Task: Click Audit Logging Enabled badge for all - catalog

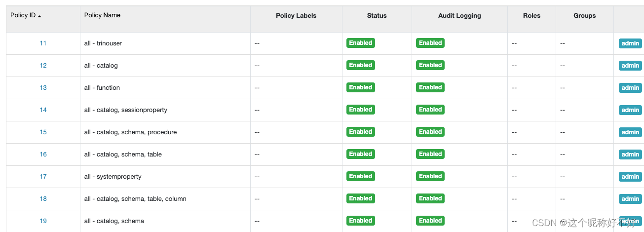Action: [430, 65]
